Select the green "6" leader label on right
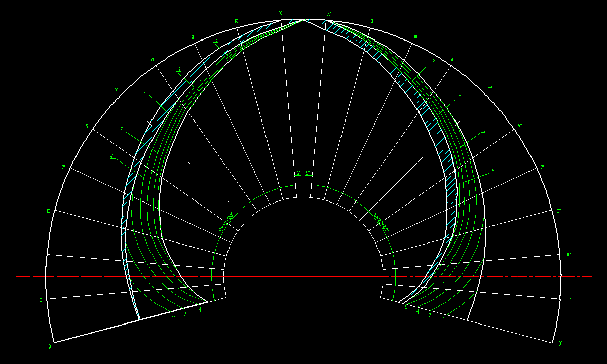The image size is (607, 364). tap(484, 130)
